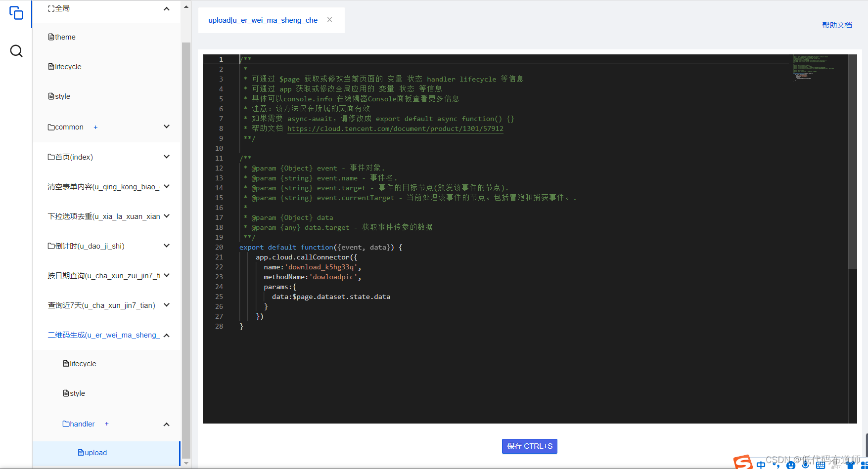Select the 按日期查询 page

[x=103, y=276]
